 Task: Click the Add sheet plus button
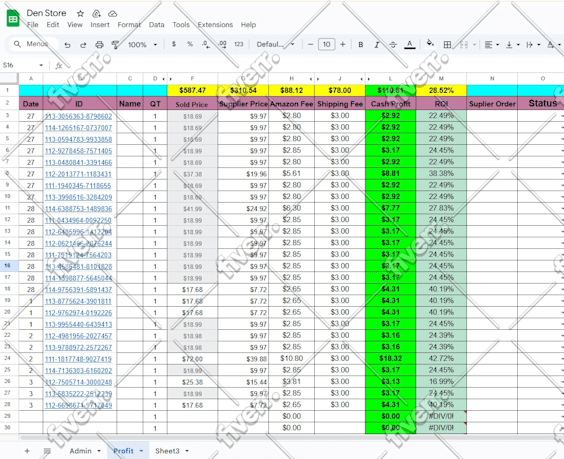click(27, 451)
